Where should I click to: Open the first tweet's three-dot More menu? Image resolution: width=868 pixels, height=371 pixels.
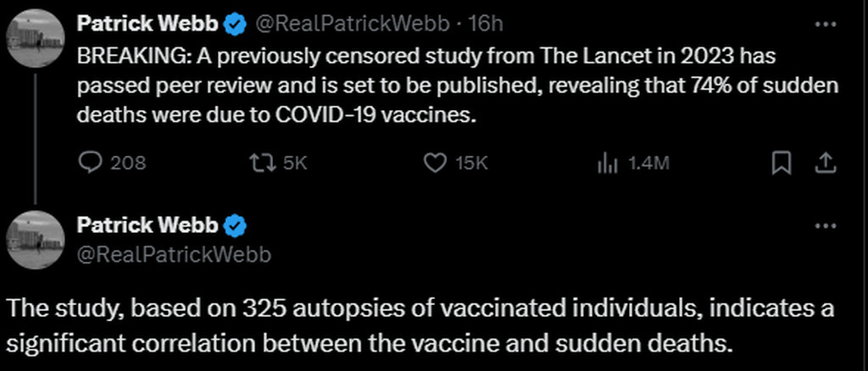[x=825, y=25]
